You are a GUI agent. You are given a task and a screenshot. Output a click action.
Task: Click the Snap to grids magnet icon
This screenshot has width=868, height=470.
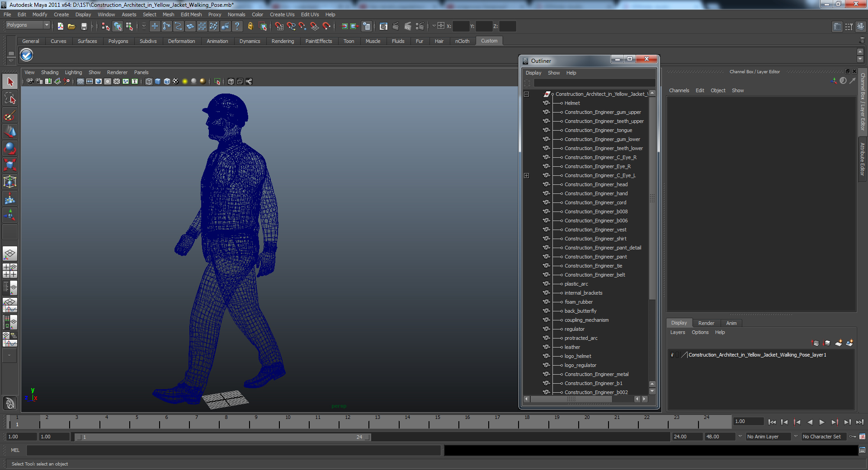pyautogui.click(x=279, y=26)
